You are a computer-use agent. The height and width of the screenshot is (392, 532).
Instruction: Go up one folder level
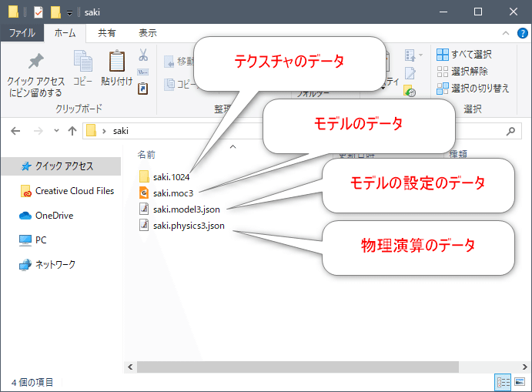(x=72, y=131)
